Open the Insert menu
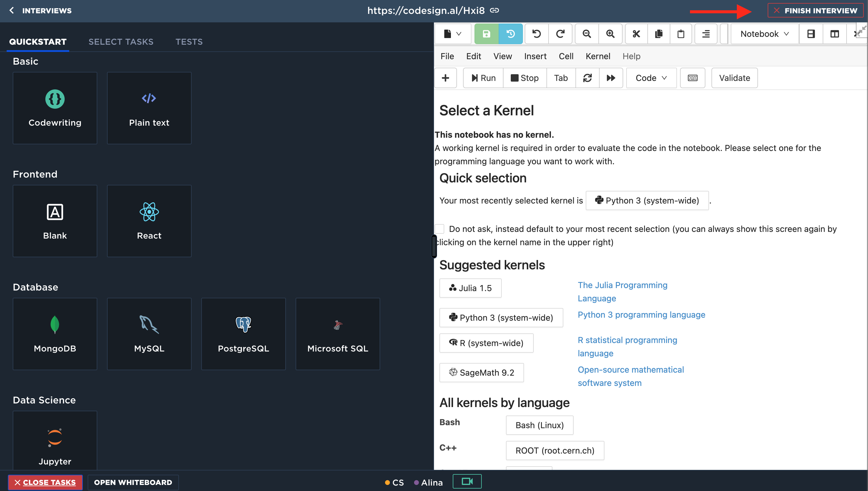This screenshot has width=868, height=491. tap(535, 56)
